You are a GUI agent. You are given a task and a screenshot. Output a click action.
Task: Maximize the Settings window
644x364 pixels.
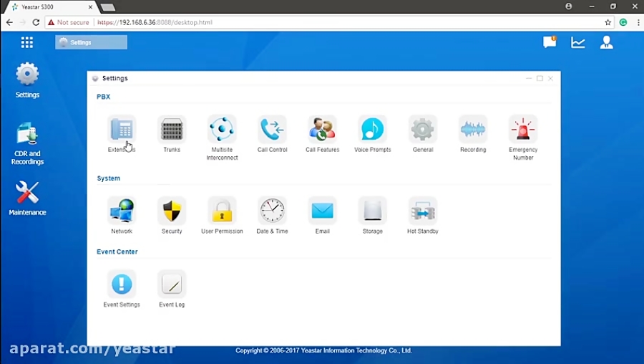[540, 78]
